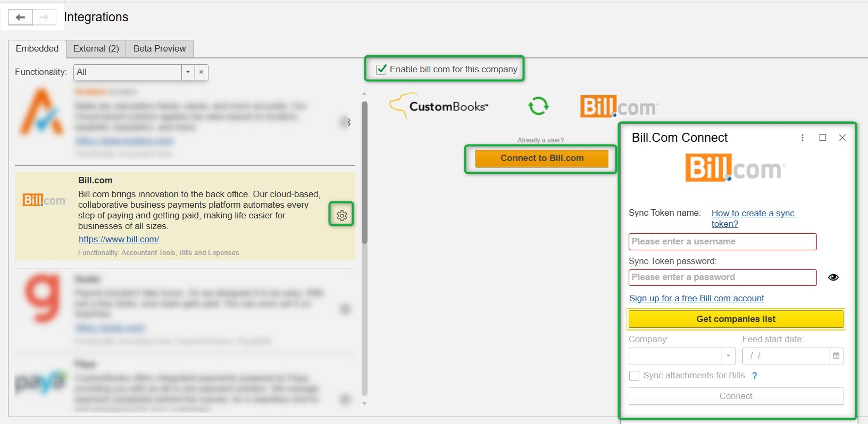Click the Sync attachments help question mark
This screenshot has height=424, width=868.
[754, 376]
